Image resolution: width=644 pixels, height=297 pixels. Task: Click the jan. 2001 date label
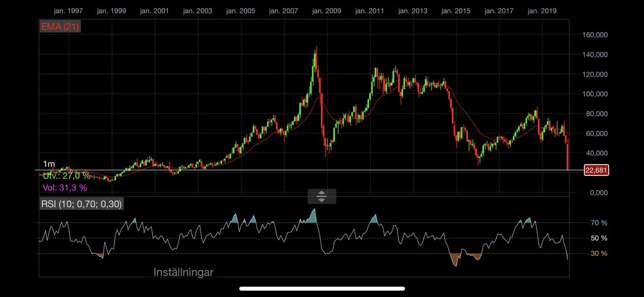154,11
